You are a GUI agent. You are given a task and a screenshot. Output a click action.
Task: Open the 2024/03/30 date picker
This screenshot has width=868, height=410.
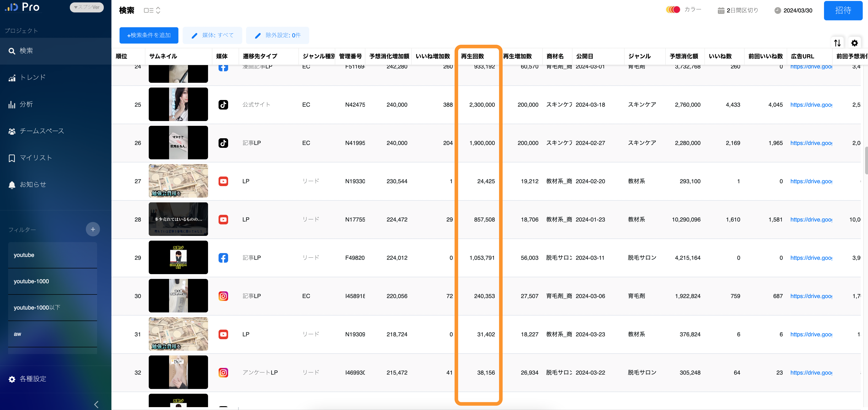tap(793, 11)
